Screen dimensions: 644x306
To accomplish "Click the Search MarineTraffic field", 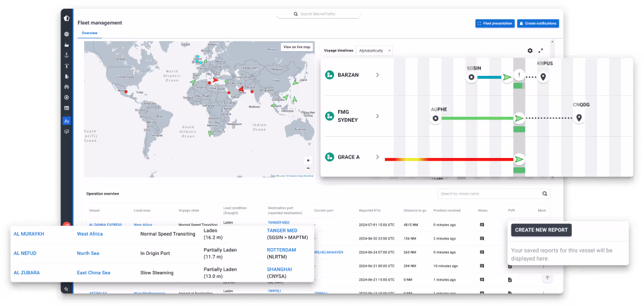I will 319,14.
